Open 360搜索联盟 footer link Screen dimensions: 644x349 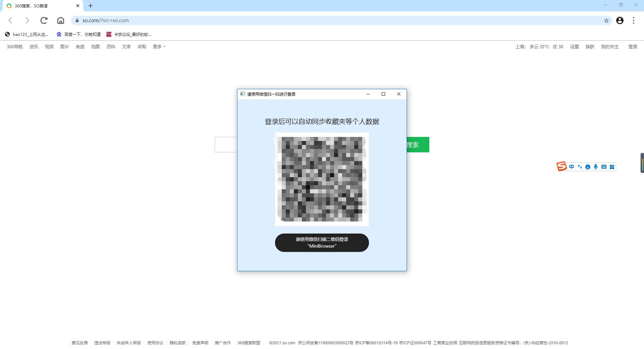click(249, 343)
